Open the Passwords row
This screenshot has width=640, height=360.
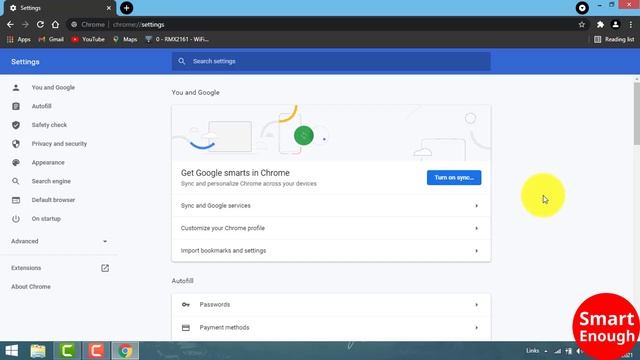point(331,305)
